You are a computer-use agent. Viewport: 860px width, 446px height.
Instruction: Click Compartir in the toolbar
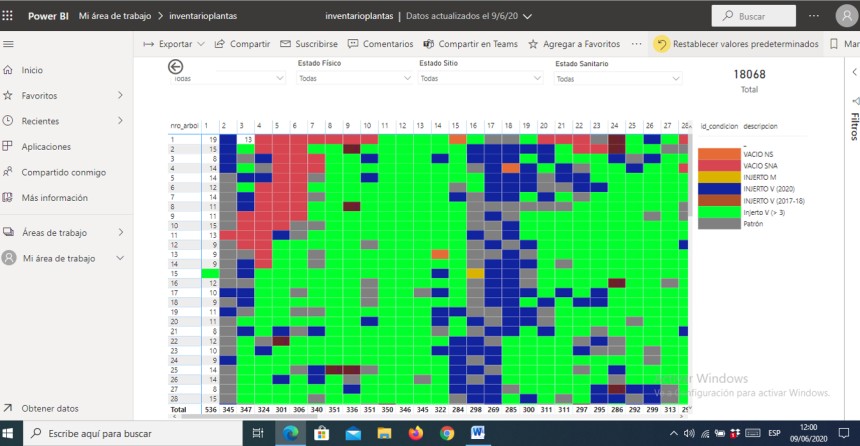click(242, 44)
